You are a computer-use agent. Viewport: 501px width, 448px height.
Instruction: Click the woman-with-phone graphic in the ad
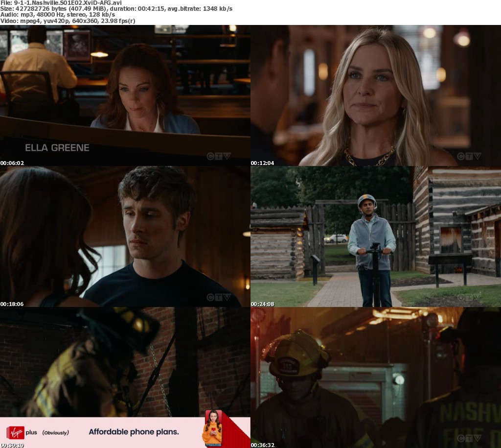(x=212, y=428)
